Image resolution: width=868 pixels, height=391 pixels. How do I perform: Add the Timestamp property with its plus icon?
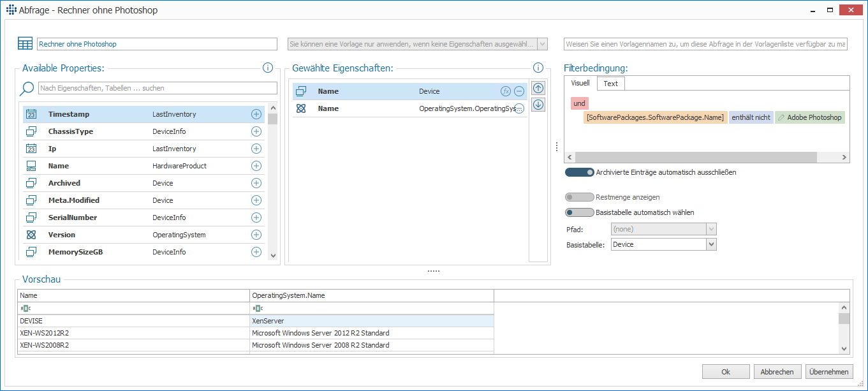(x=256, y=114)
